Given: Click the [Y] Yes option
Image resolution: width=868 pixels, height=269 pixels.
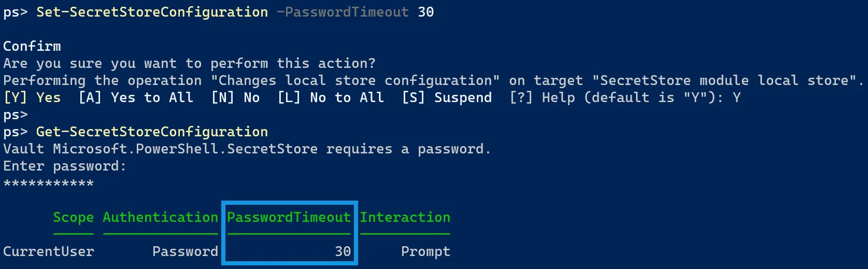Looking at the screenshot, I should [32, 97].
